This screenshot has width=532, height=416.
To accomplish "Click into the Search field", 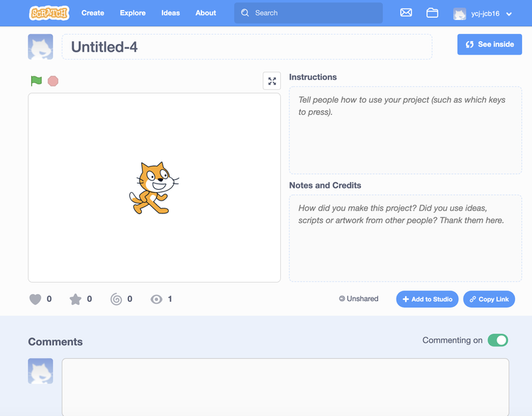I will coord(308,13).
